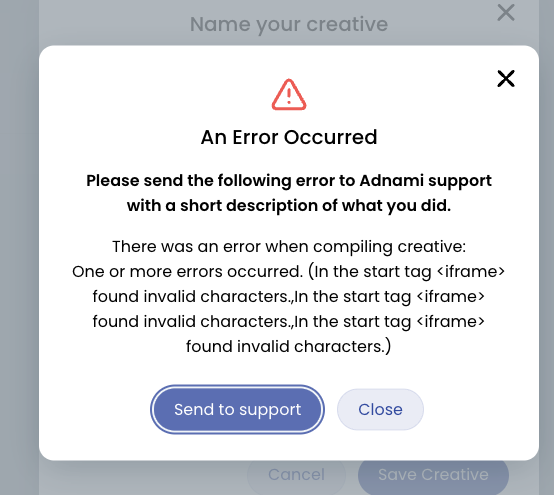
Task: Click the first <iframe> tag mention
Action: 471,272
